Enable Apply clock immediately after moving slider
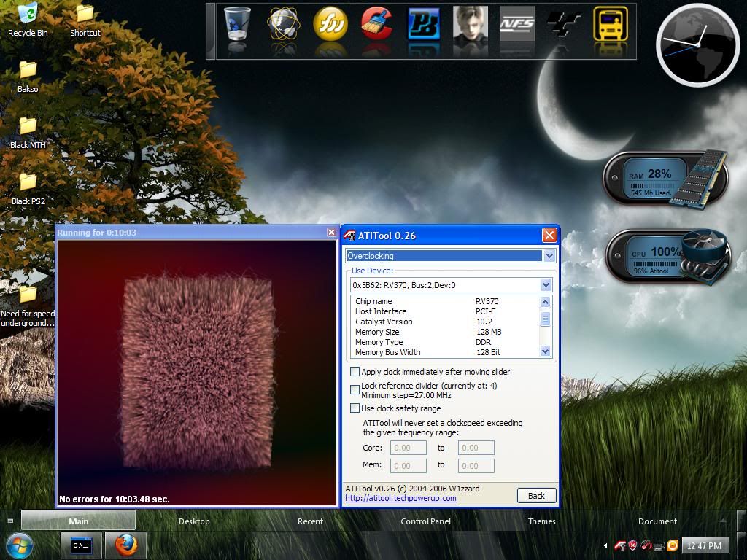The image size is (747, 560). tap(355, 371)
